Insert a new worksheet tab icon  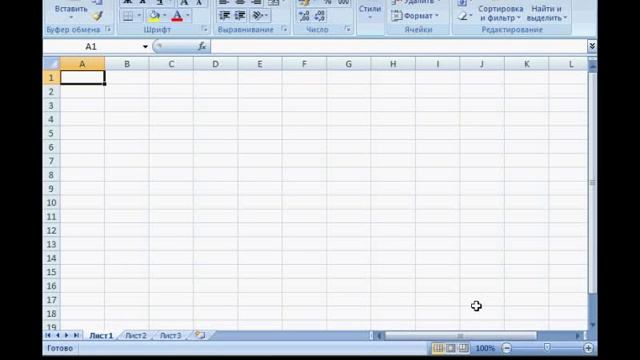(x=200, y=335)
